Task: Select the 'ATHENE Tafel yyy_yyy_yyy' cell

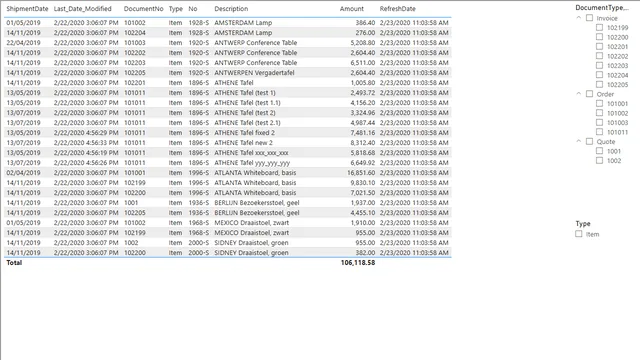Action: (x=252, y=162)
